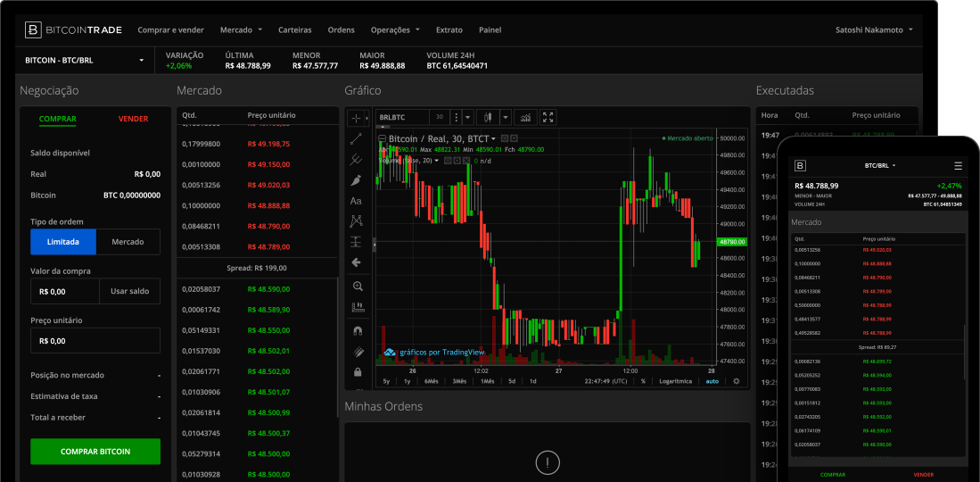The height and width of the screenshot is (482, 980).
Task: Go to Comprar e vender
Action: coord(170,29)
